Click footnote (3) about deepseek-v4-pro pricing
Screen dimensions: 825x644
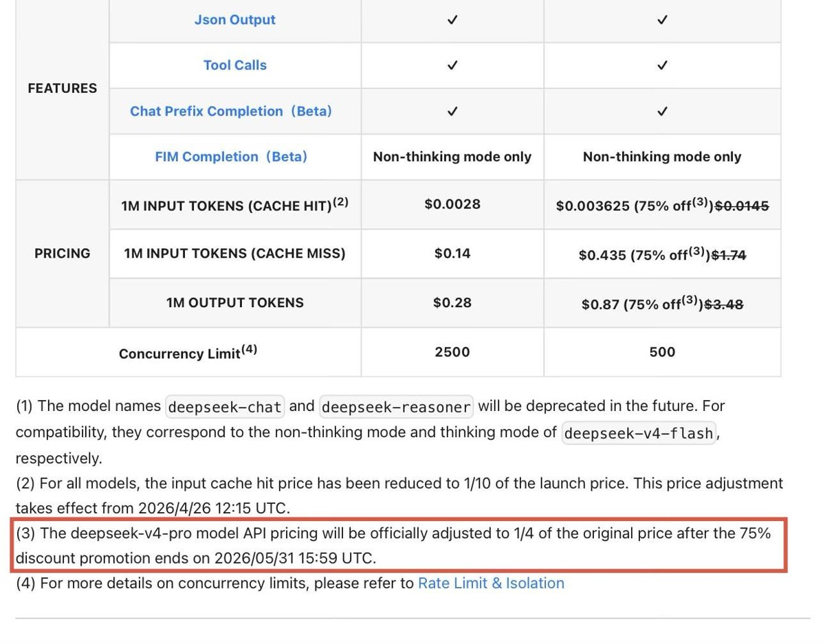pos(393,546)
